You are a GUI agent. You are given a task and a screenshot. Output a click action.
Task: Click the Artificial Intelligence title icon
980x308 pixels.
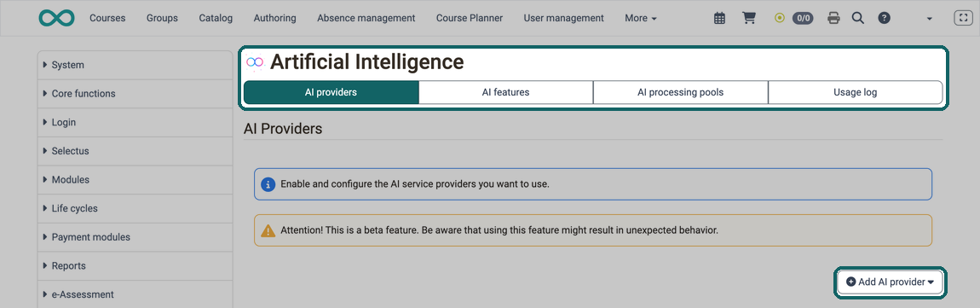(255, 62)
